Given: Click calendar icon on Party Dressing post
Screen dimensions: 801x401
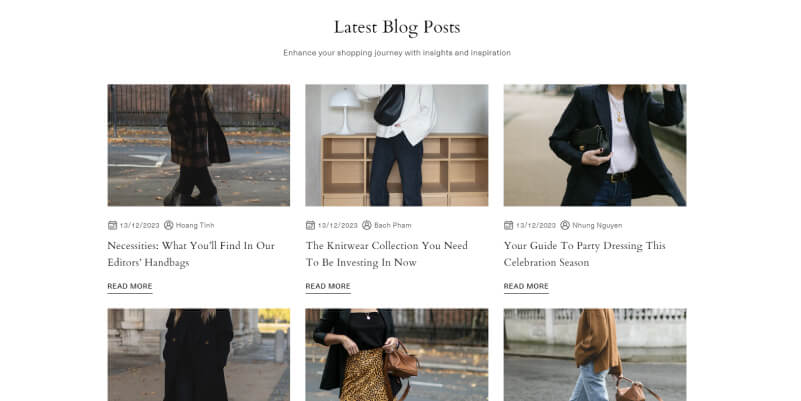Looking at the screenshot, I should (x=508, y=225).
